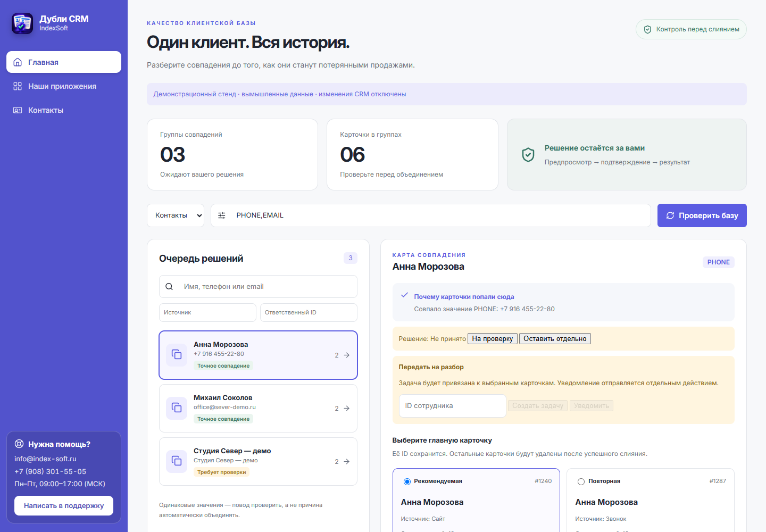Click the copy icon on Михаил Соколов row
The image size is (766, 532).
point(177,408)
